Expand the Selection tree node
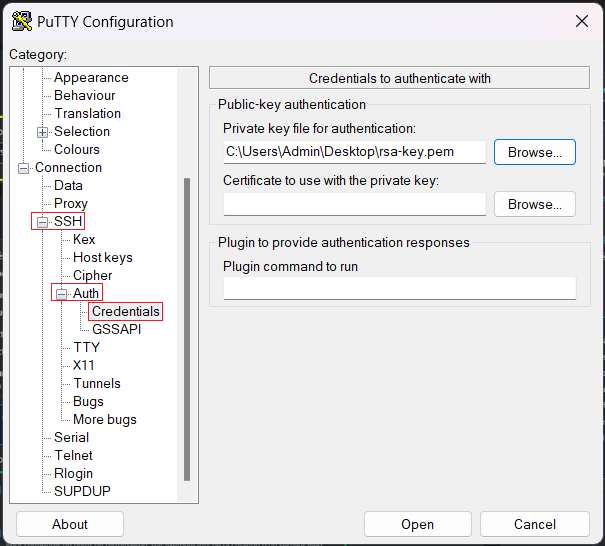This screenshot has width=605, height=546. click(x=42, y=132)
